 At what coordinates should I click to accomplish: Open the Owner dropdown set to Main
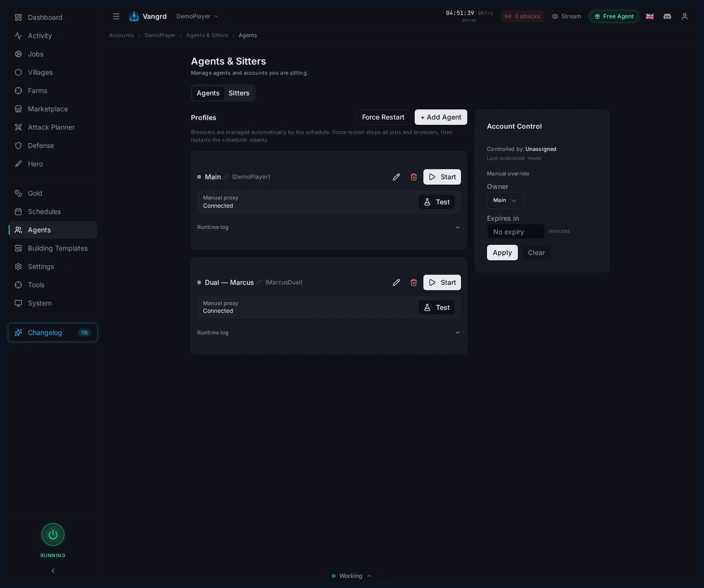pos(505,200)
